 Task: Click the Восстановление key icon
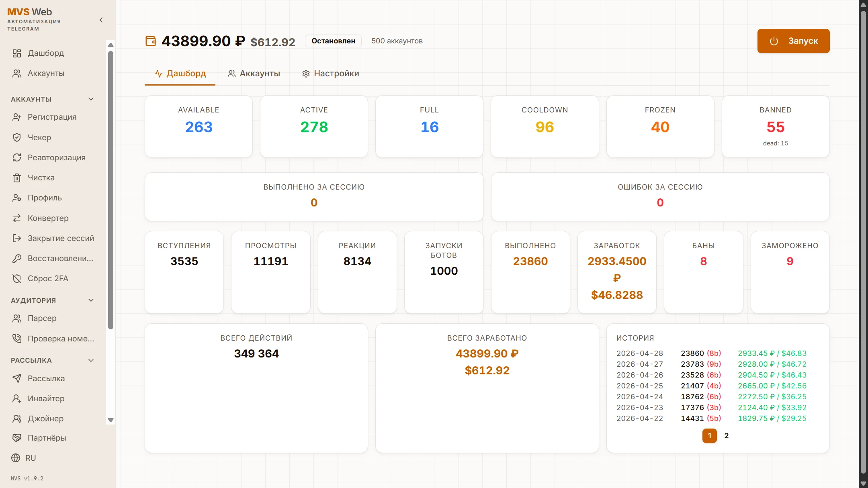(x=17, y=258)
